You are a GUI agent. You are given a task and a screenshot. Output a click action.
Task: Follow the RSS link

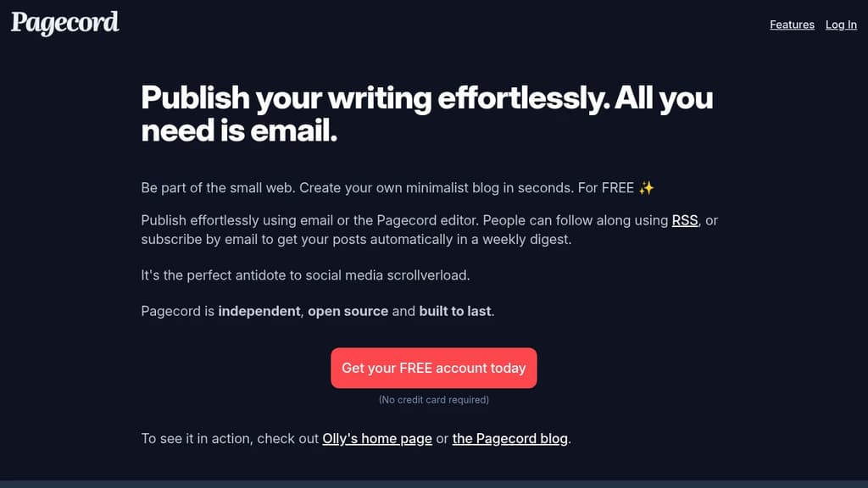pos(683,220)
